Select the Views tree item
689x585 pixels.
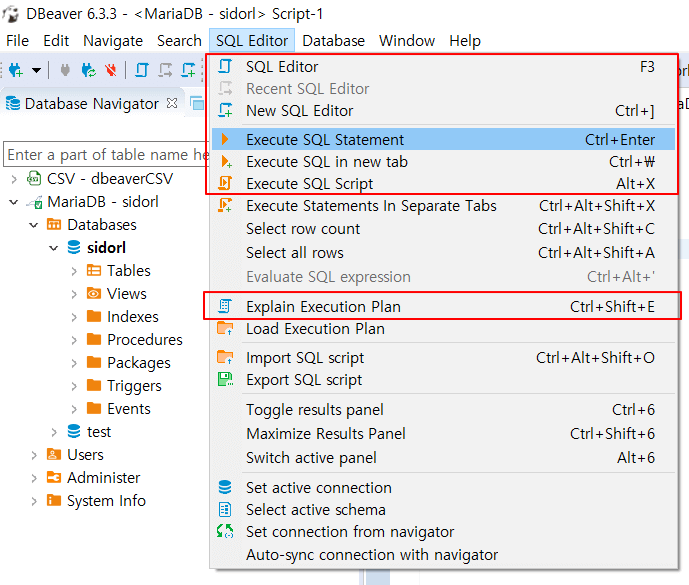pyautogui.click(x=127, y=293)
